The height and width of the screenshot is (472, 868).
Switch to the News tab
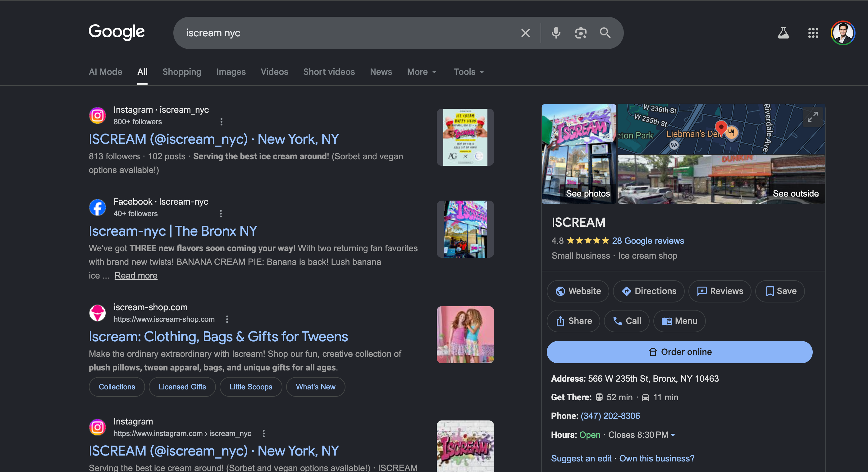point(381,72)
